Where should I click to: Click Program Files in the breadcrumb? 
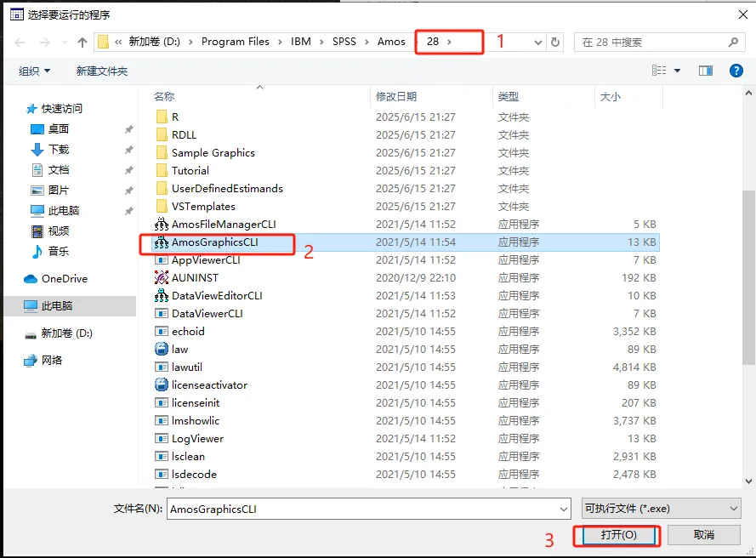coord(236,42)
